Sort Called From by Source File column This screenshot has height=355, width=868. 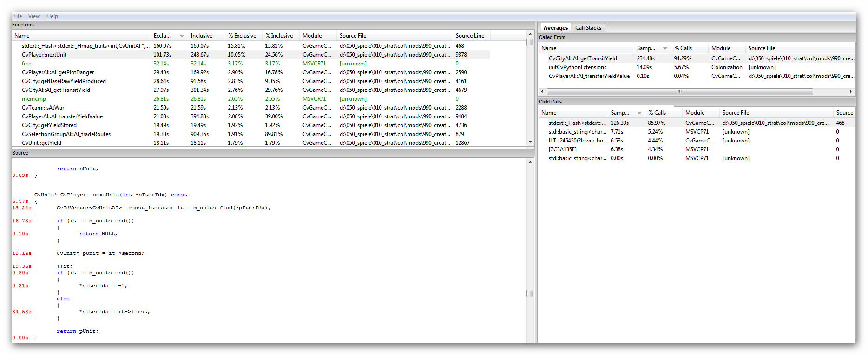tap(800, 48)
